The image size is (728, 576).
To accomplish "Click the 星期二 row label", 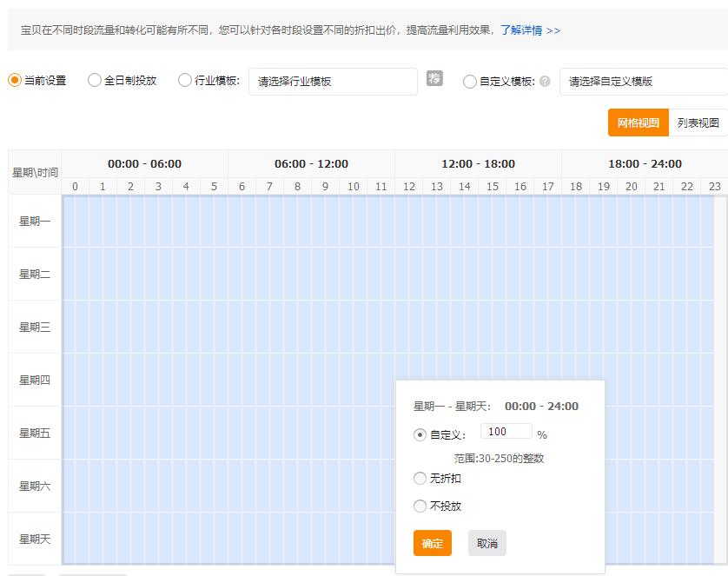I will pyautogui.click(x=35, y=275).
